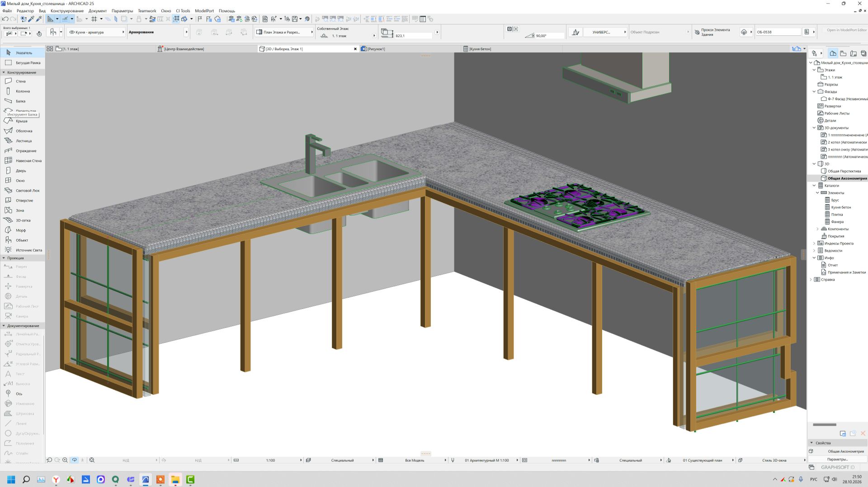Image resolution: width=868 pixels, height=487 pixels.
Task: Toggle the orbit mode button at bottom
Action: tap(75, 460)
